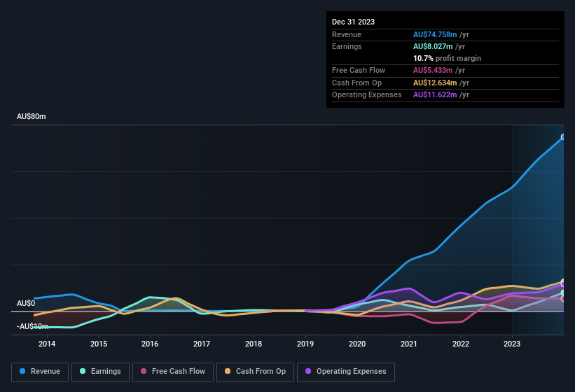The image size is (575, 392).
Task: Click the AU$5.433m free cash flow value
Action: click(x=433, y=70)
